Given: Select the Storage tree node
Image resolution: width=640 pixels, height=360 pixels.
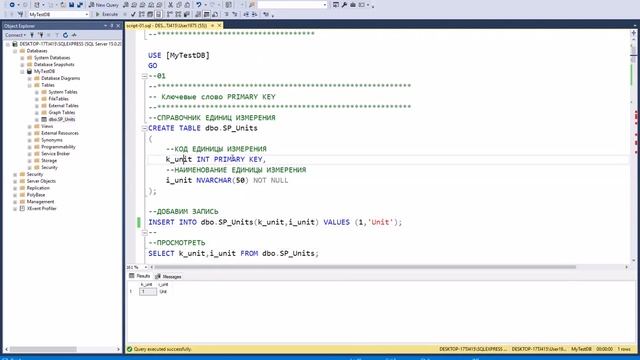Looking at the screenshot, I should pyautogui.click(x=49, y=161).
